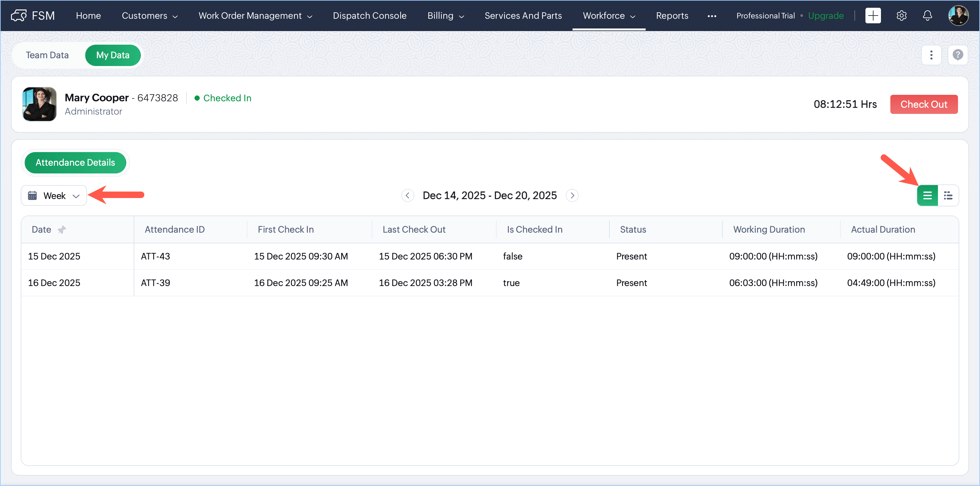Switch to Team Data
The width and height of the screenshot is (980, 486).
[47, 55]
